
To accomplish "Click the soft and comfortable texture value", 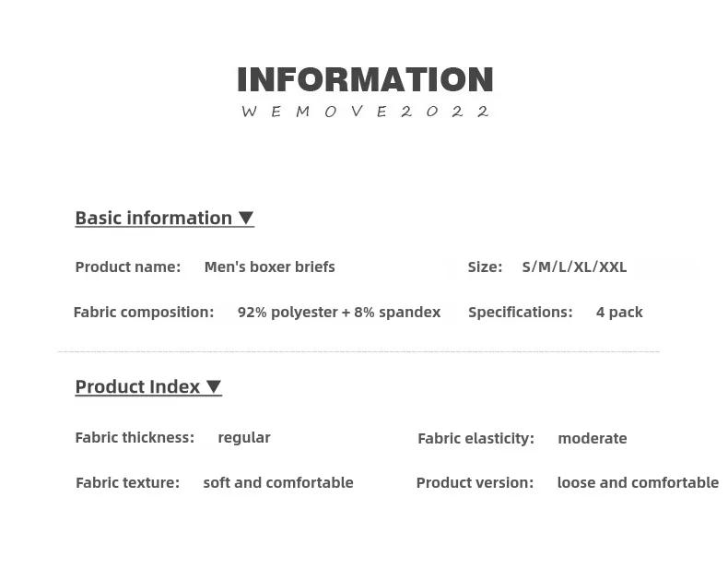I will pyautogui.click(x=277, y=482).
